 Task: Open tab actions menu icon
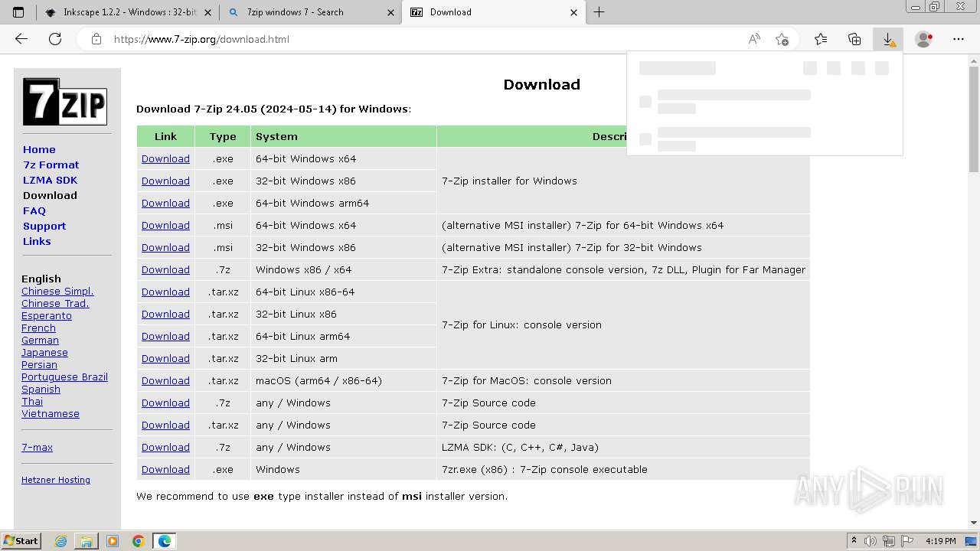[18, 12]
